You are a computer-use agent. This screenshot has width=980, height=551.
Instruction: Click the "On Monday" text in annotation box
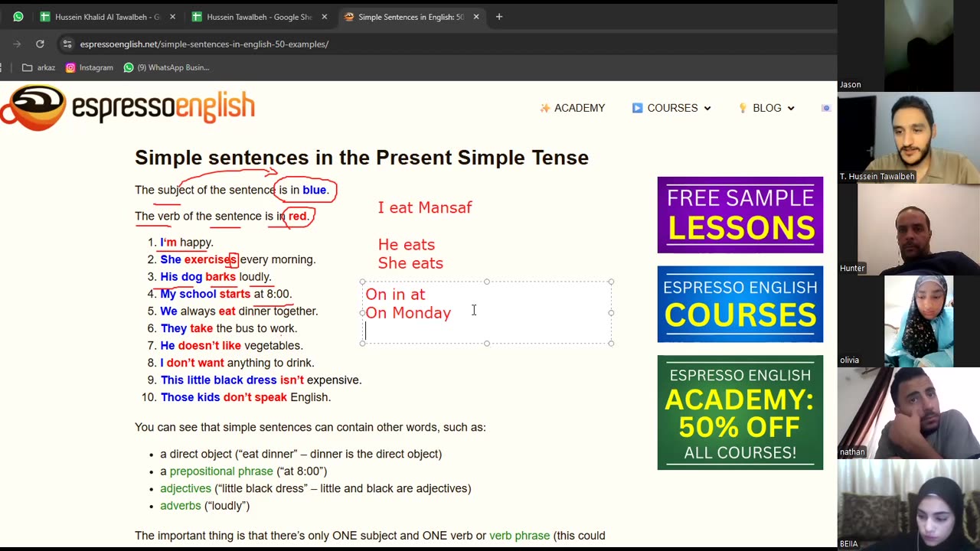click(x=408, y=312)
